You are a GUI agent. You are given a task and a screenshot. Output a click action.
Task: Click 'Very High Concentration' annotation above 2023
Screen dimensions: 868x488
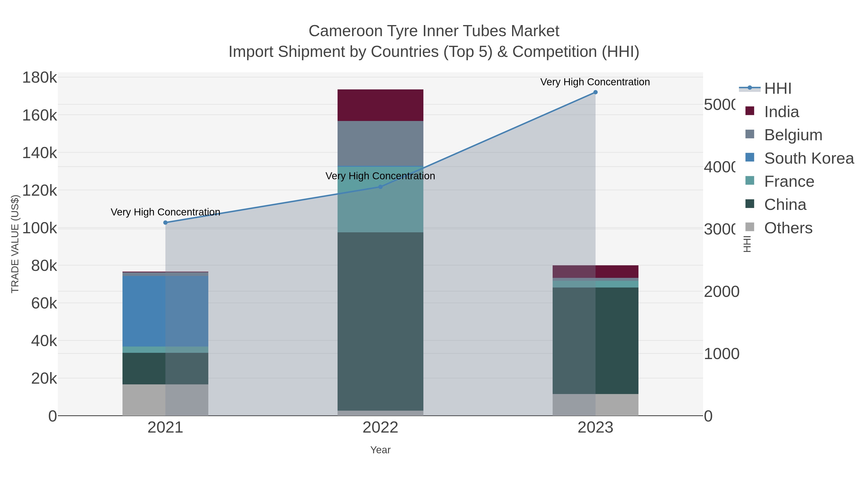pos(595,82)
